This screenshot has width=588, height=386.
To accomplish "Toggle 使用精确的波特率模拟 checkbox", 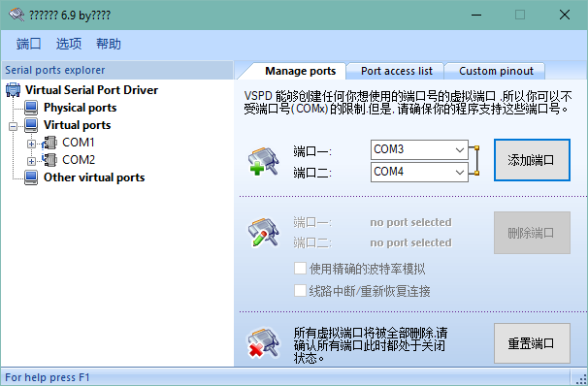I will pyautogui.click(x=300, y=269).
